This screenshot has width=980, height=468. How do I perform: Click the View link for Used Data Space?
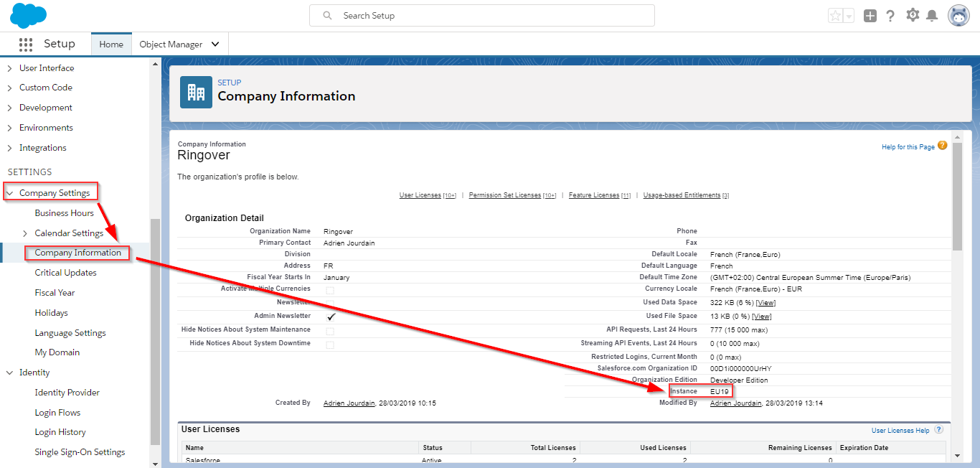tap(765, 303)
